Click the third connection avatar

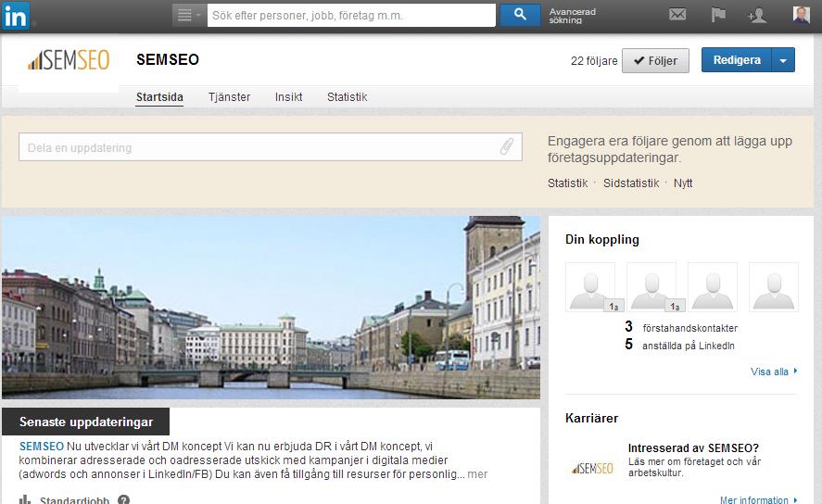[x=713, y=287]
